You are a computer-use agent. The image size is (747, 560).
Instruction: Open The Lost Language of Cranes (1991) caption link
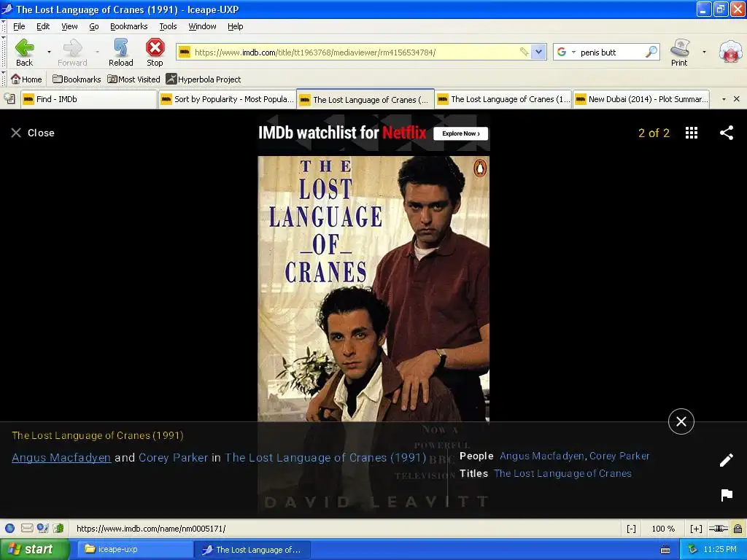325,458
